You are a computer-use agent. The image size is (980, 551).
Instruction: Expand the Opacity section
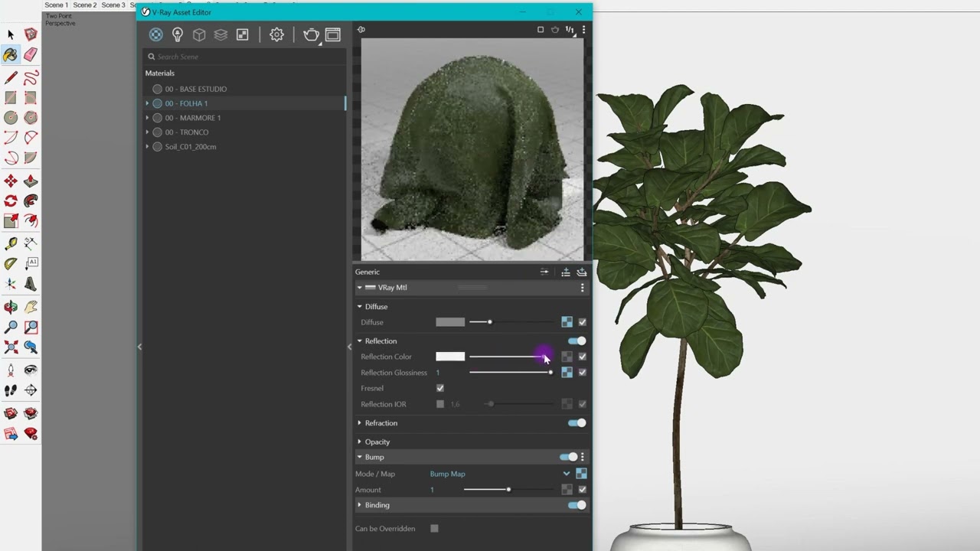(x=359, y=442)
